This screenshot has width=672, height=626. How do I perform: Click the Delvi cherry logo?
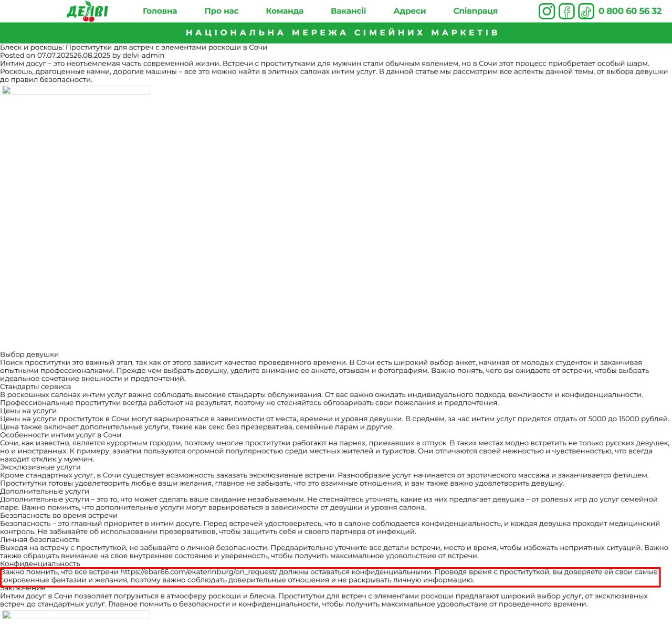tap(87, 11)
